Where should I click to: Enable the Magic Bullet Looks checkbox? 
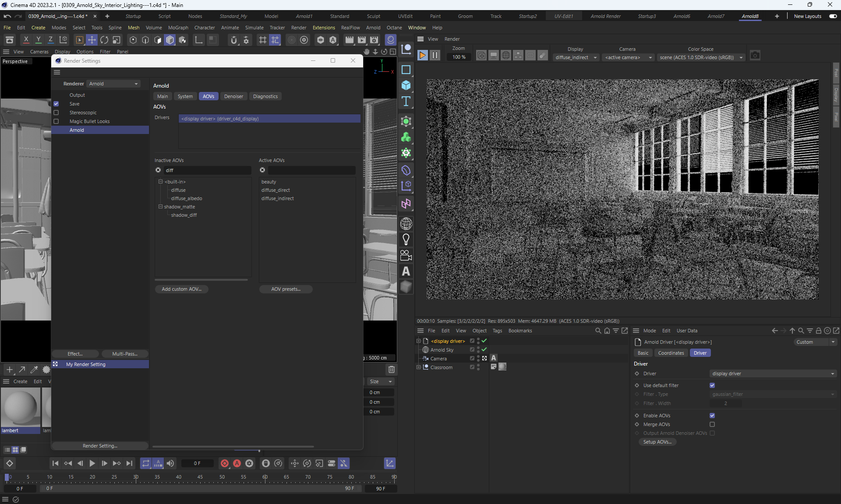pos(56,121)
